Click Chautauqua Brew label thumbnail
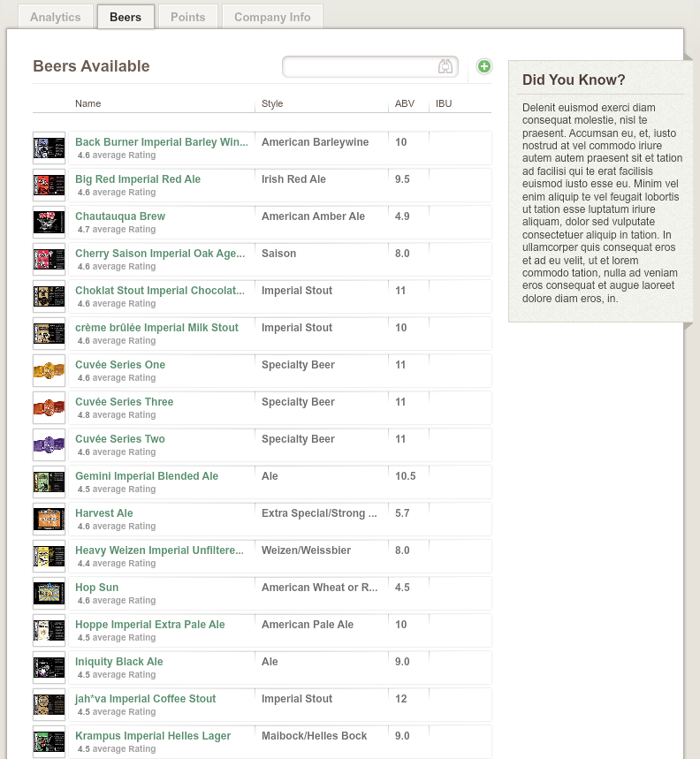This screenshot has width=700, height=759. (x=49, y=222)
